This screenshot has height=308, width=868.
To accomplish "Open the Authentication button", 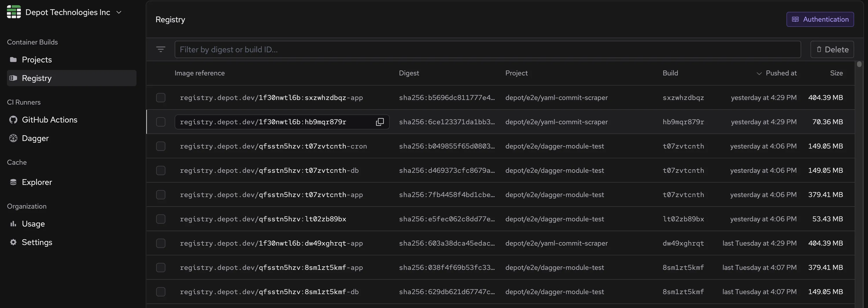I will [820, 19].
